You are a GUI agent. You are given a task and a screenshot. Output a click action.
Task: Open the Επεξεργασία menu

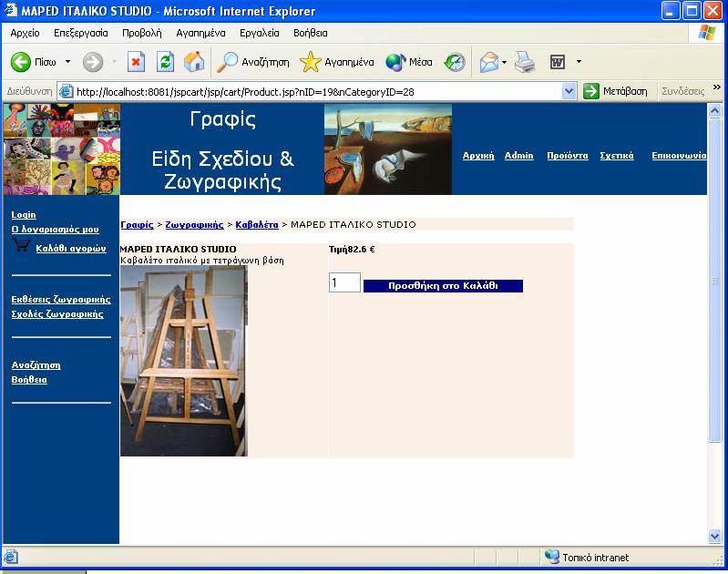[81, 33]
